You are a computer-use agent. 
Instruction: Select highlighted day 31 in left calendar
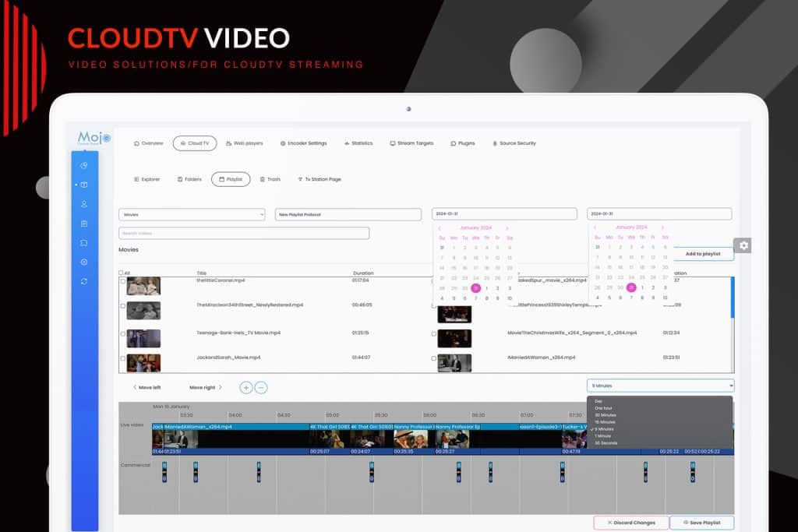(x=475, y=288)
